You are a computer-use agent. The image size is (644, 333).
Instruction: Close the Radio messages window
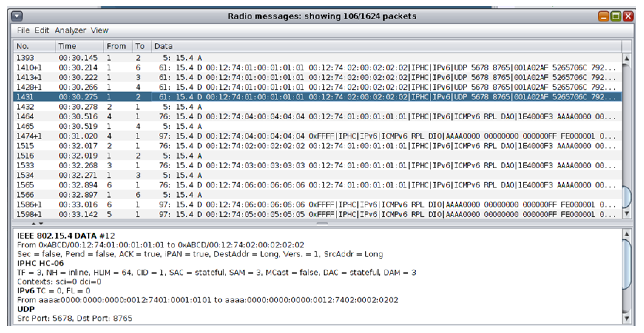point(628,16)
